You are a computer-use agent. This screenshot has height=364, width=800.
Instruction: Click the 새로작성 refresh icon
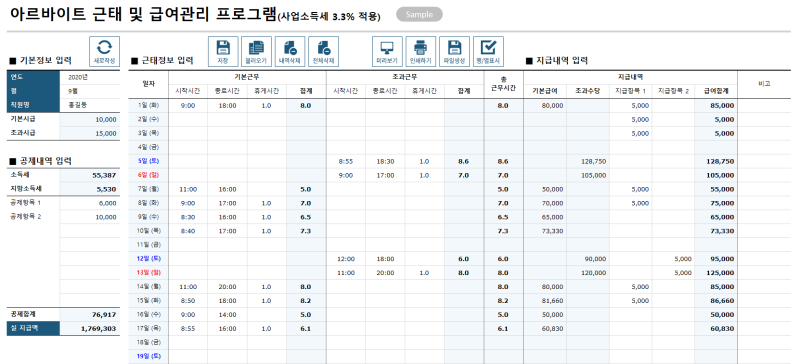point(105,52)
